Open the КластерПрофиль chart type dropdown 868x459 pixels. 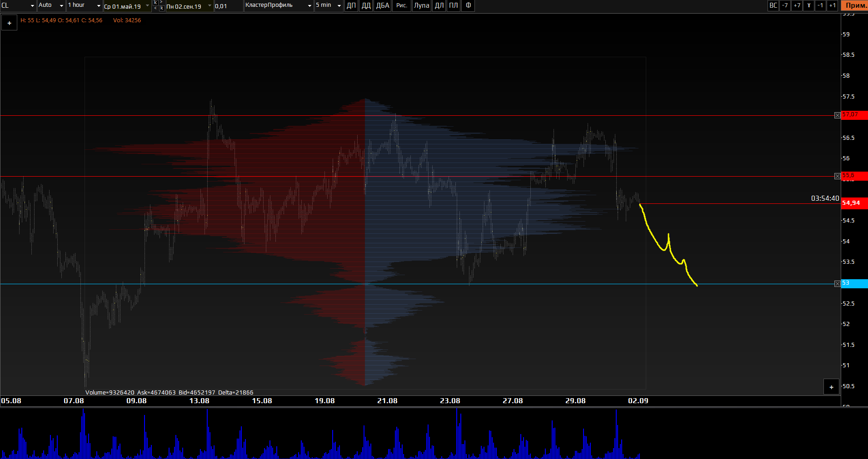[x=279, y=5]
